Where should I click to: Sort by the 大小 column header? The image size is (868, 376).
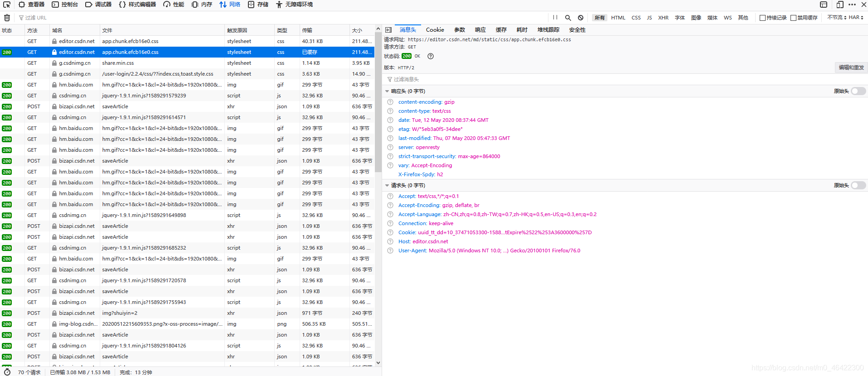pyautogui.click(x=362, y=30)
